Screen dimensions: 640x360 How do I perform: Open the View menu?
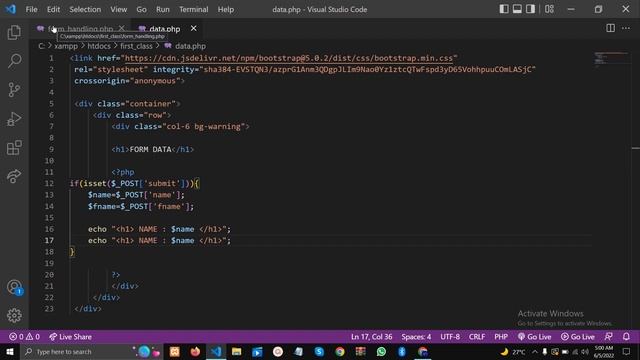tap(118, 9)
